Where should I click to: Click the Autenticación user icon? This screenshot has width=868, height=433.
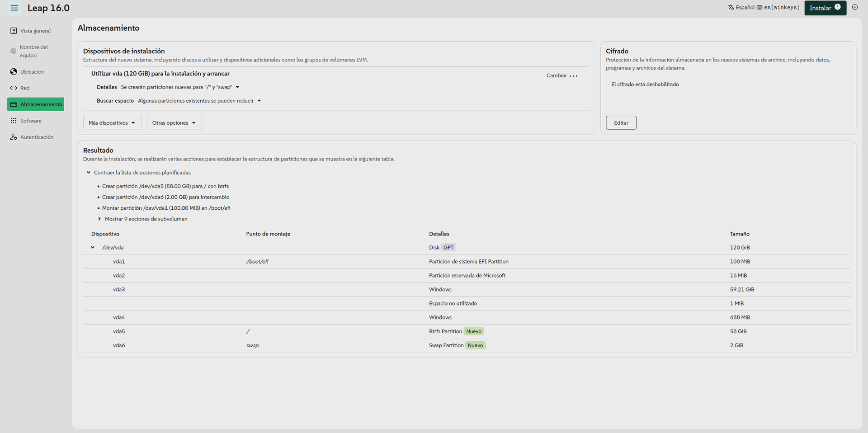click(x=14, y=137)
